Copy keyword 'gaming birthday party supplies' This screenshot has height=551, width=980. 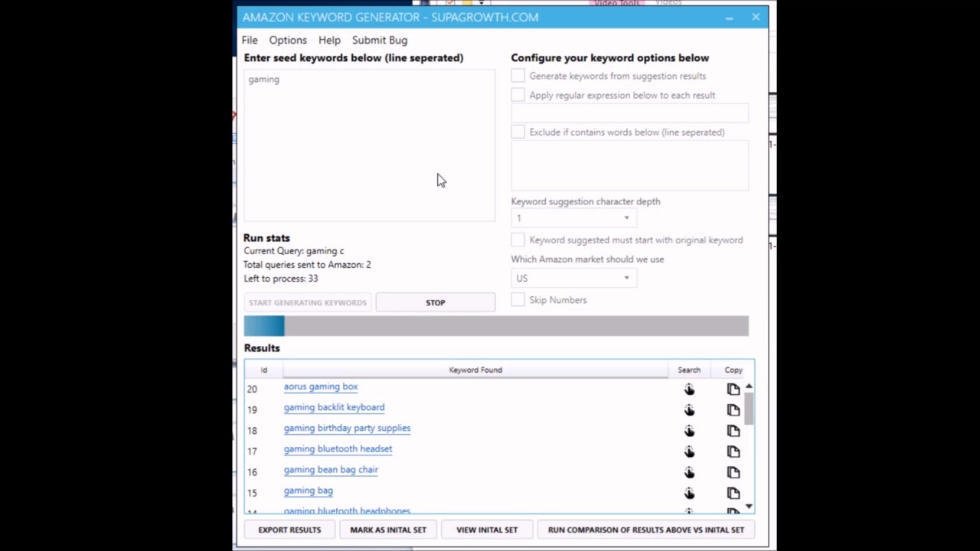[733, 431]
